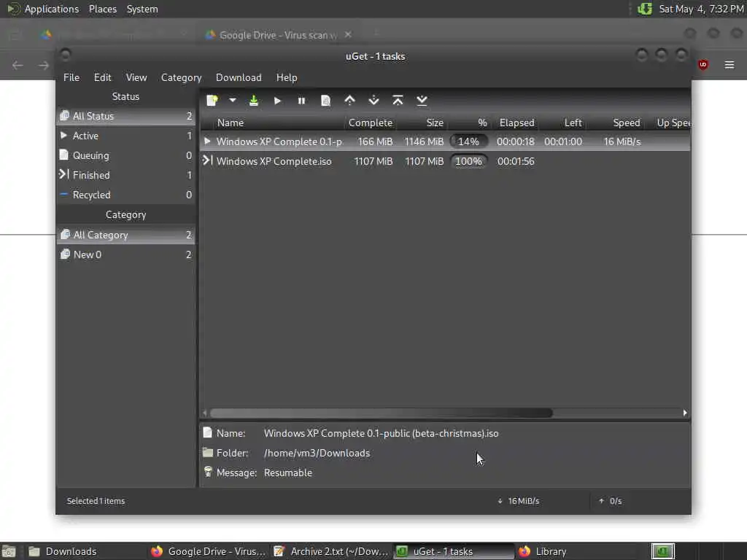Switch to Google Drive Firefox window in the taskbar

[x=208, y=551]
